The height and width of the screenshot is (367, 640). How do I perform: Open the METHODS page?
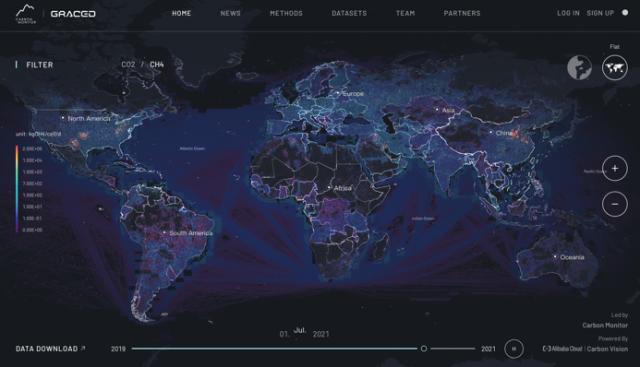(x=286, y=13)
